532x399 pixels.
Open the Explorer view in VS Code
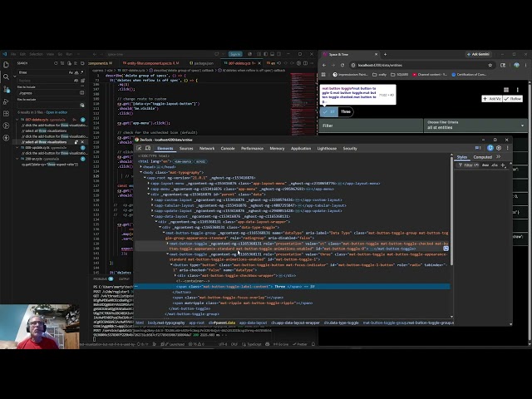(6, 65)
